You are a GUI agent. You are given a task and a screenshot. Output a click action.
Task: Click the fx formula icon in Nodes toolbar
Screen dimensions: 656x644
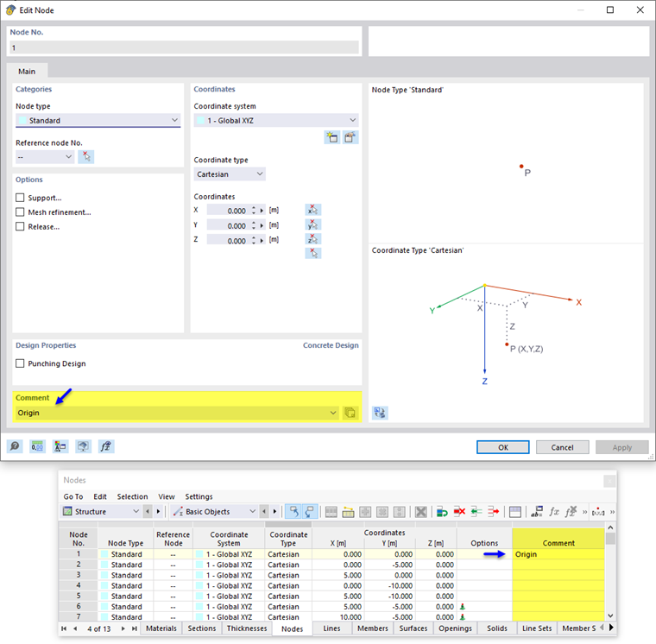point(554,512)
